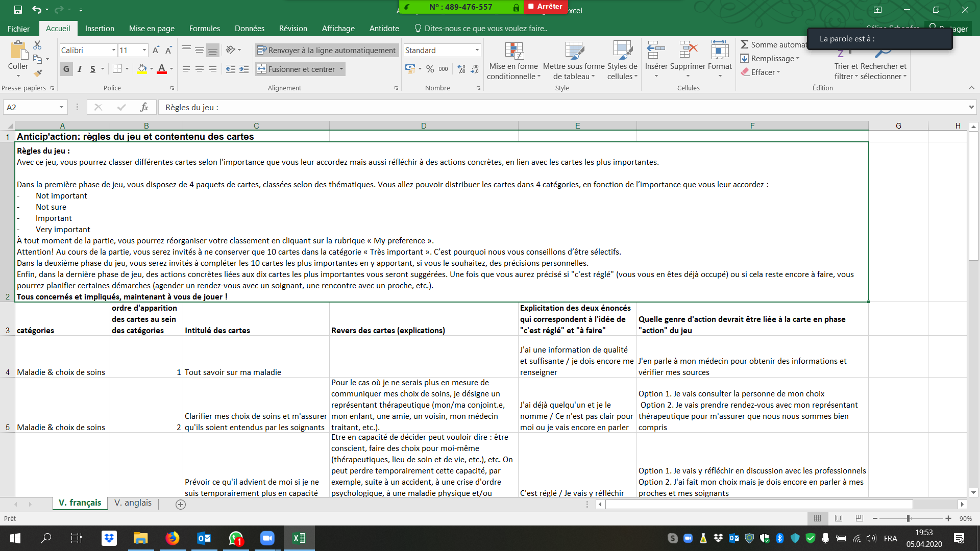Click the increase decimal icon

[x=461, y=69]
